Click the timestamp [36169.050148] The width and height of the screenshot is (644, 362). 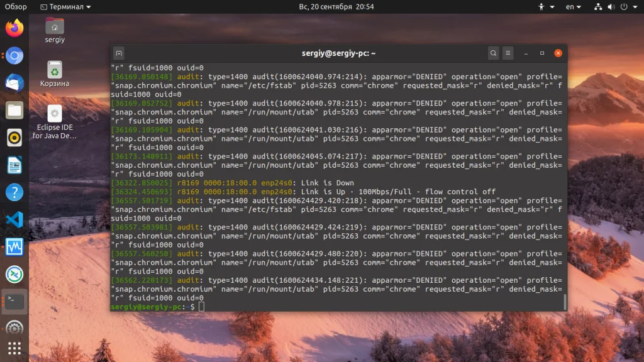click(142, 77)
